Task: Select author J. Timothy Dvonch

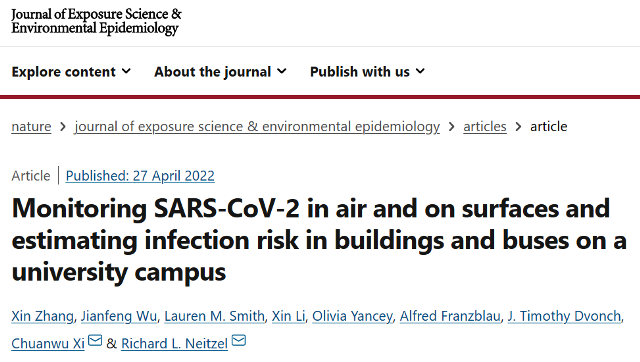Action: pos(564,316)
